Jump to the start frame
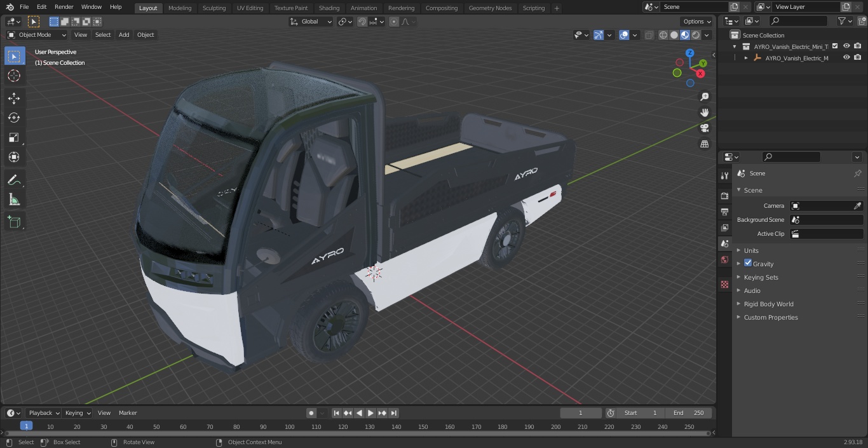Screen dimensions: 868x448 [337, 413]
